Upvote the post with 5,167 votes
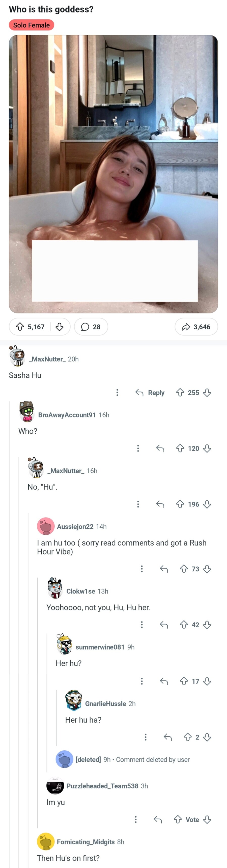The image size is (227, 868). pyautogui.click(x=20, y=327)
